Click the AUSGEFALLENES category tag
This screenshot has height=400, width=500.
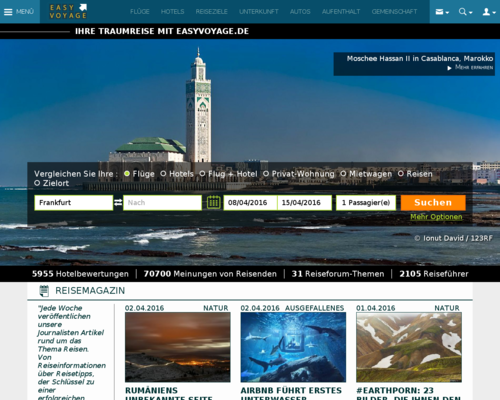(x=314, y=308)
